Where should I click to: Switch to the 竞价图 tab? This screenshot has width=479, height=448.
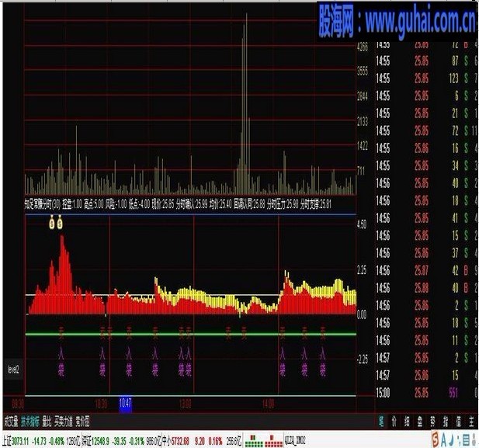(x=82, y=422)
